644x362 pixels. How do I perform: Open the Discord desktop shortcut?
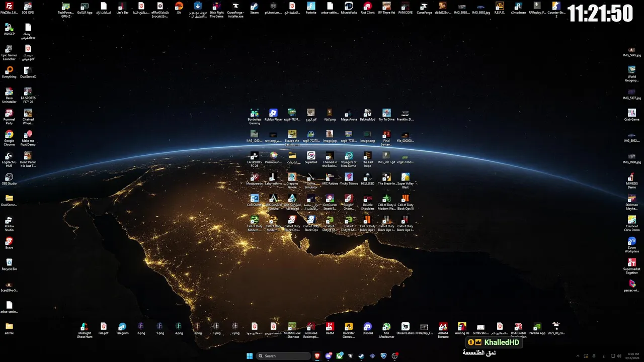coord(368,329)
